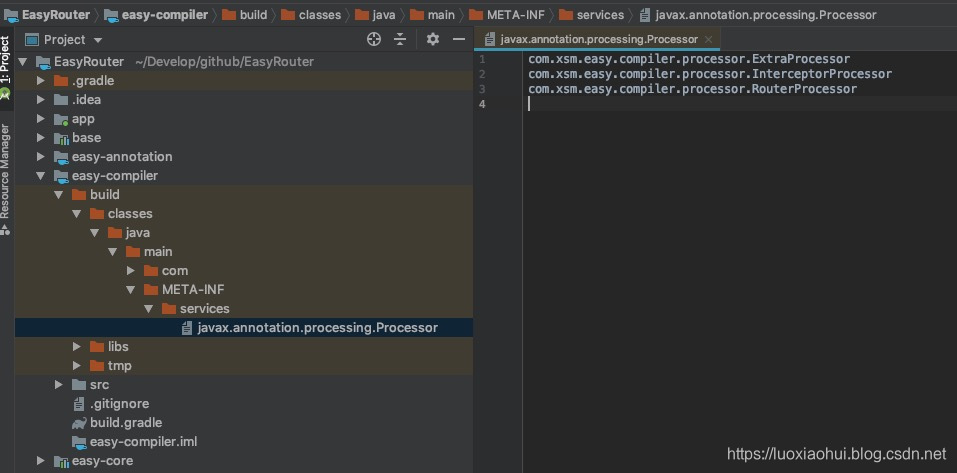Hide the Project panel with minus icon
Viewport: 957px width, 473px height.
pos(459,40)
